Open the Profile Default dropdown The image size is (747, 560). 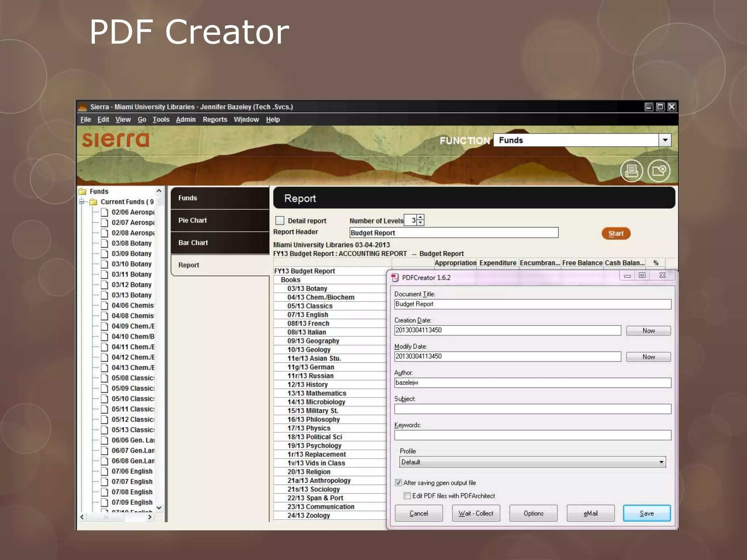[533, 462]
